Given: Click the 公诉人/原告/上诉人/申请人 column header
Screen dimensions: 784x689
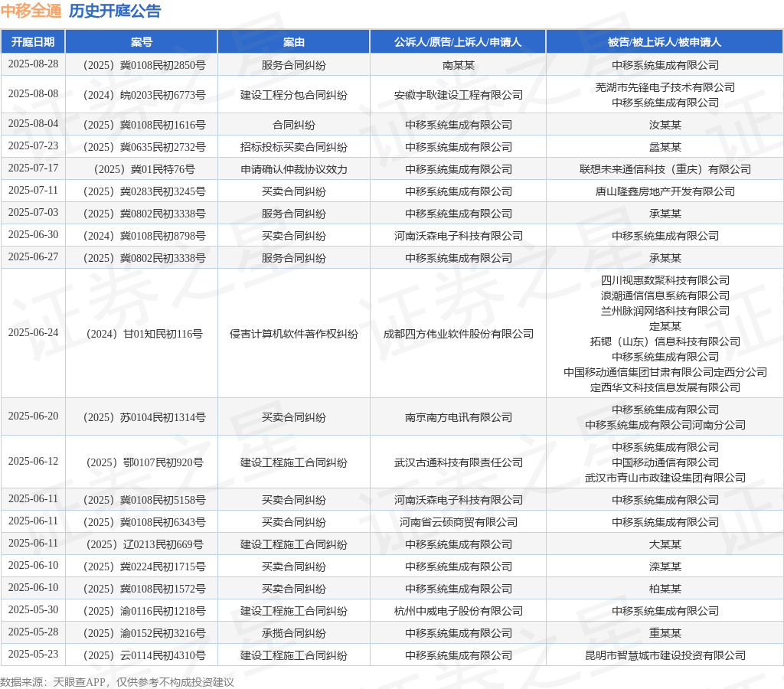Looking at the screenshot, I should pyautogui.click(x=458, y=42).
